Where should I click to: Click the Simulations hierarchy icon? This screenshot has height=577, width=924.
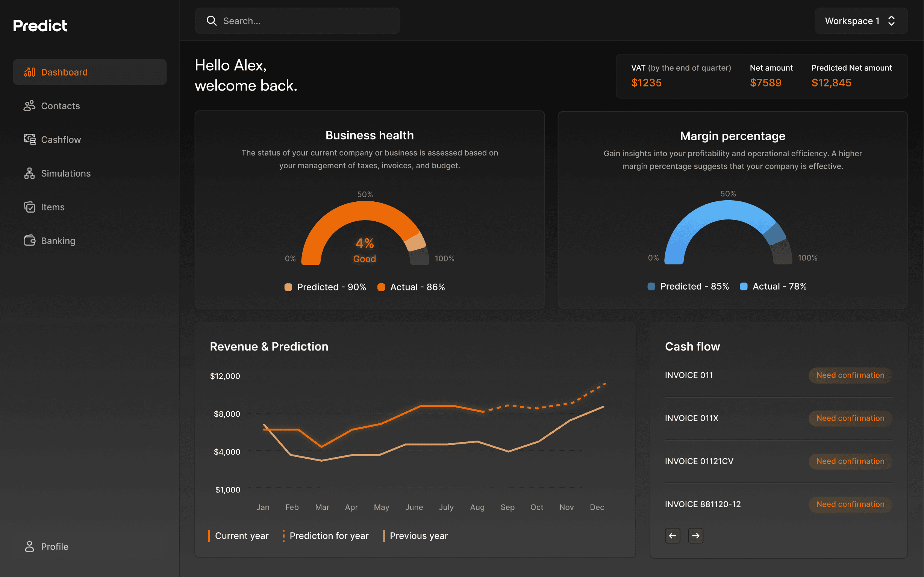click(x=29, y=173)
